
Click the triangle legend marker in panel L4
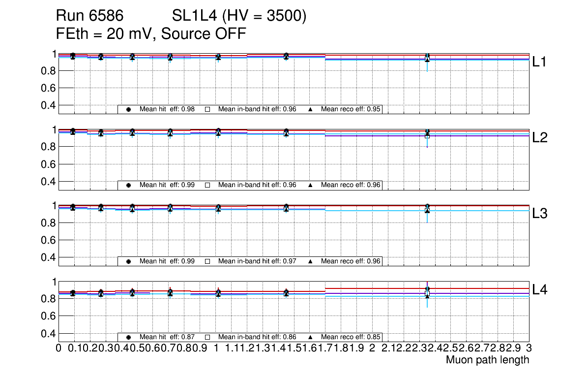(x=311, y=337)
